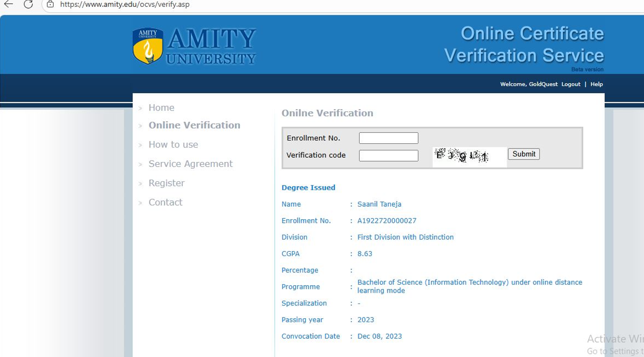The height and width of the screenshot is (357, 644).
Task: Click the Online Certificate Verification Service title
Action: (524, 45)
